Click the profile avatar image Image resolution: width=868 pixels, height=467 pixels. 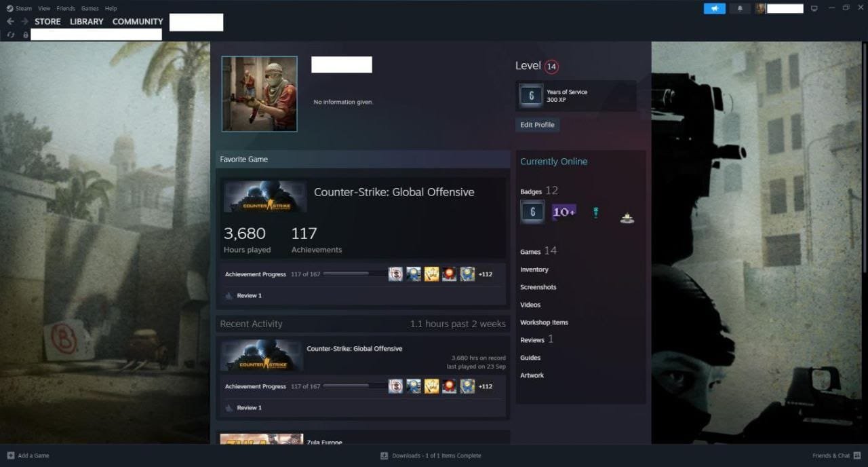[x=259, y=94]
